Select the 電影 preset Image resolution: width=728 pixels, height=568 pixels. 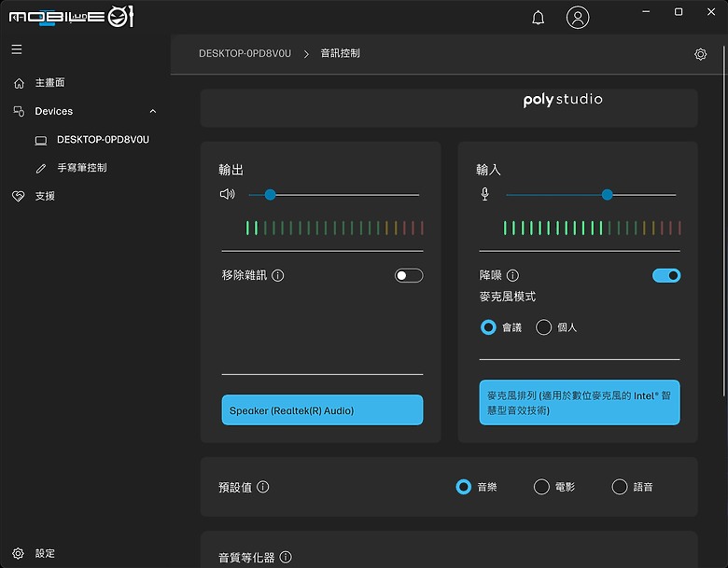click(x=541, y=487)
